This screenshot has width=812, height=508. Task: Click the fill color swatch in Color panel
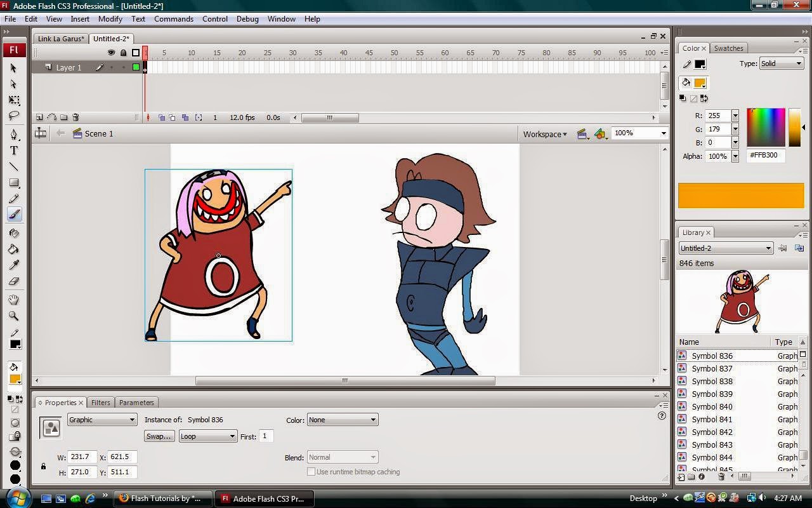click(700, 83)
